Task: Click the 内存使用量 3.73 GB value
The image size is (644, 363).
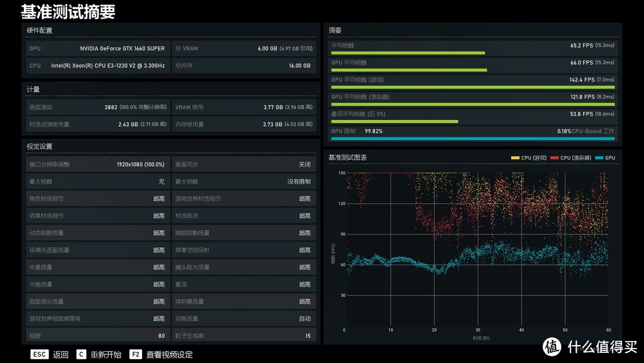Action: [287, 125]
